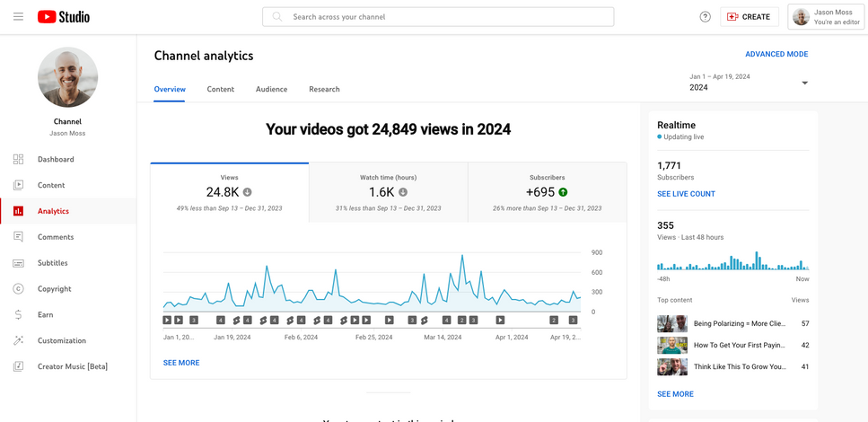
Task: Select the Watch time (hours) metric card
Action: point(388,192)
